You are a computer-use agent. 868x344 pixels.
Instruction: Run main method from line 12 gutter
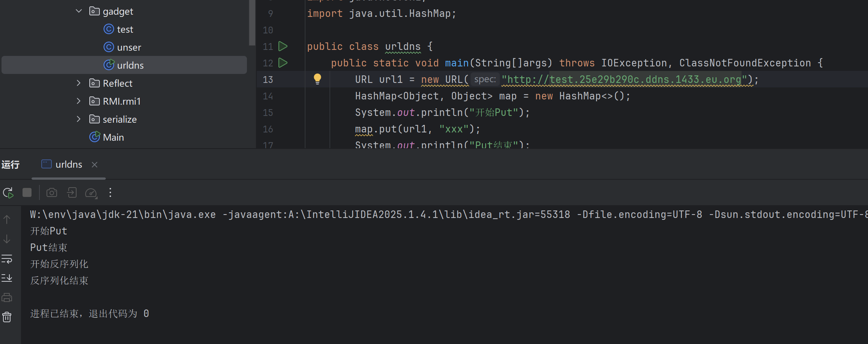pyautogui.click(x=283, y=63)
